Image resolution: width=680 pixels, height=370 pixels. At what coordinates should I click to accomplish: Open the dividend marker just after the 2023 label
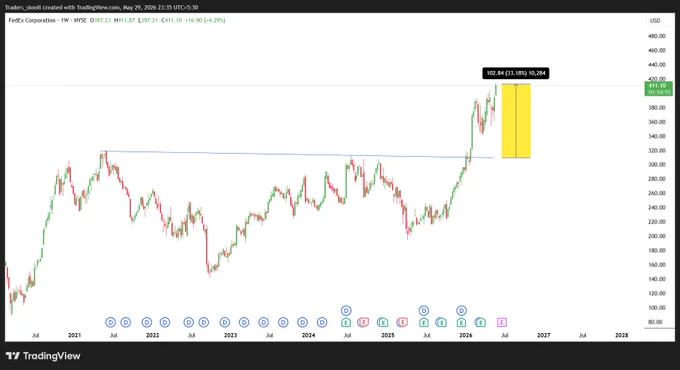244,322
